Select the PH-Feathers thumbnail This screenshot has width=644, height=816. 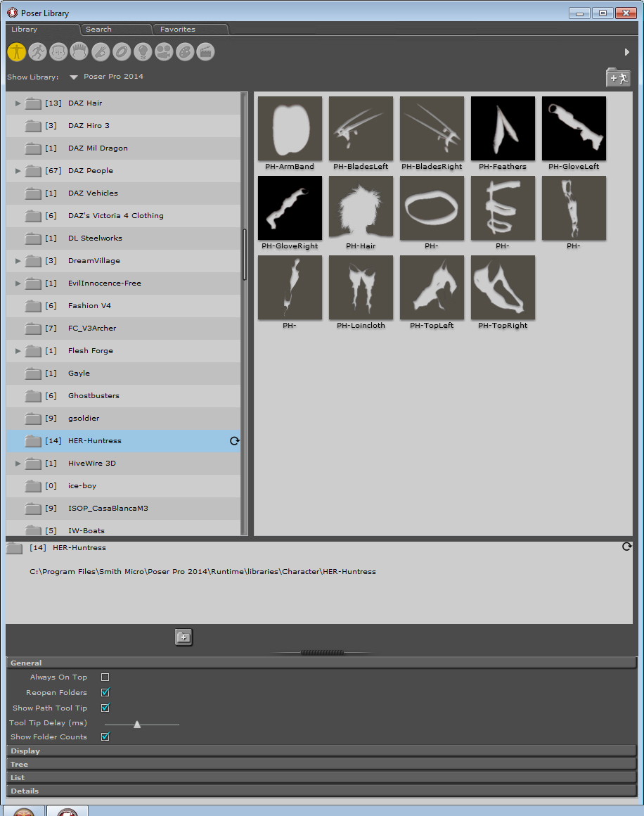click(503, 129)
